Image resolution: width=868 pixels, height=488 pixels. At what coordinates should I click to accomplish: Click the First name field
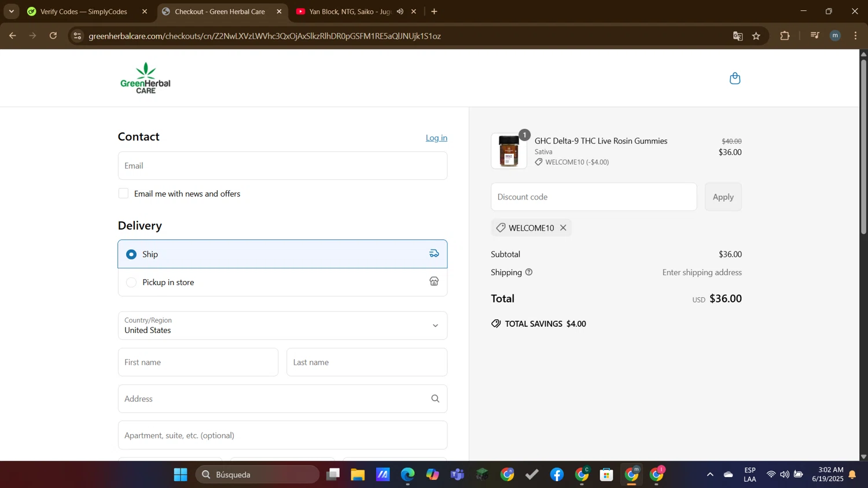click(x=198, y=362)
